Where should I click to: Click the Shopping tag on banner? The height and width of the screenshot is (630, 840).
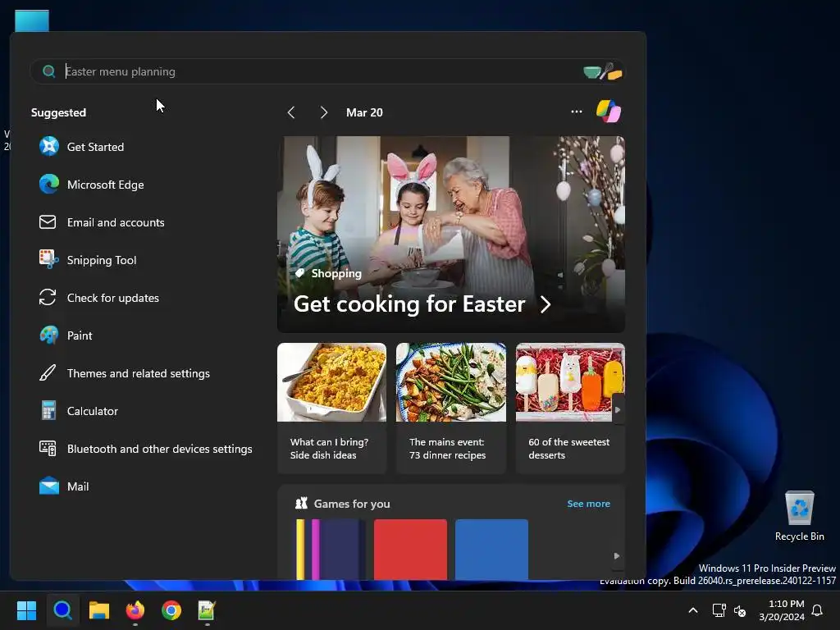point(328,273)
